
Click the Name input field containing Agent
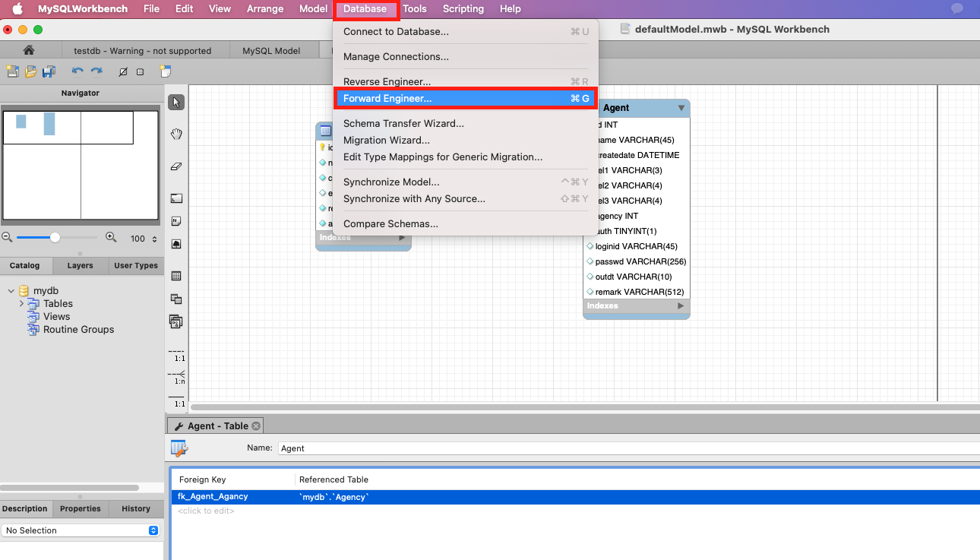tap(628, 448)
